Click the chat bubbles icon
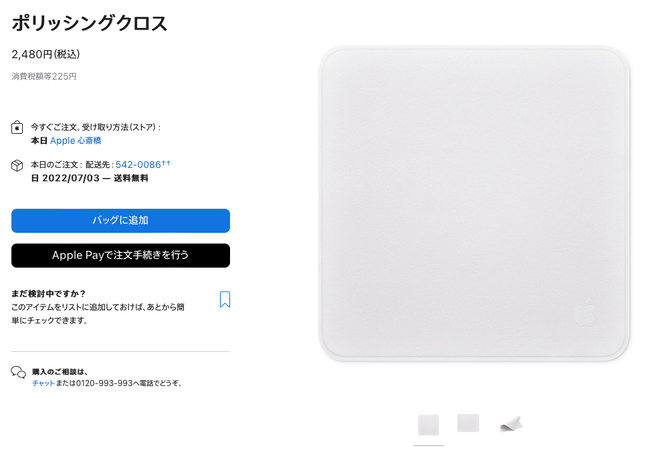This screenshot has width=650, height=463. [x=19, y=372]
